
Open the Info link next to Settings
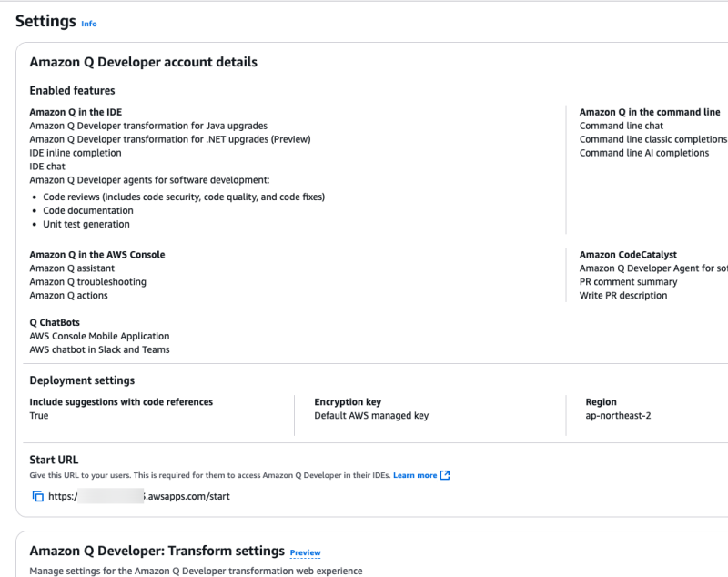click(x=88, y=24)
